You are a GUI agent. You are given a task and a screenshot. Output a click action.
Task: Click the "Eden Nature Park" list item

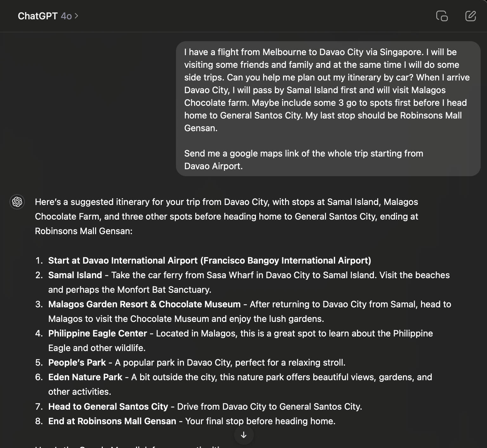click(85, 377)
